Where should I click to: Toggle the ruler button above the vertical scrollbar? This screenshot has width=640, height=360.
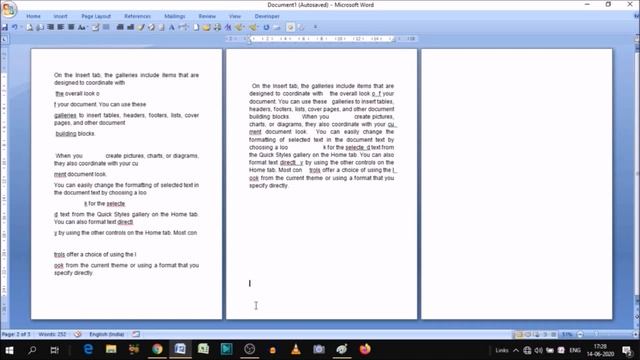tap(637, 39)
